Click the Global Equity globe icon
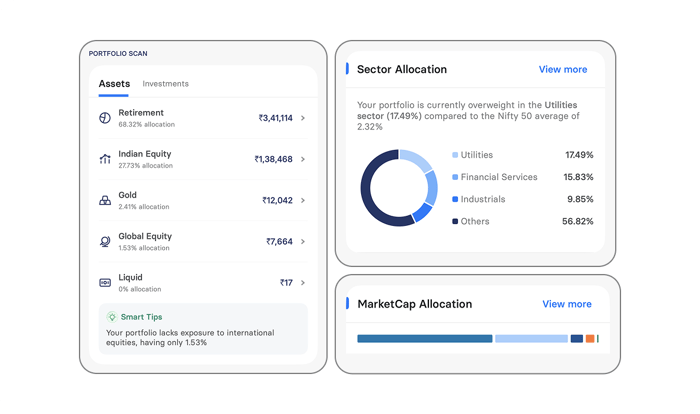The image size is (700, 414). 105,241
